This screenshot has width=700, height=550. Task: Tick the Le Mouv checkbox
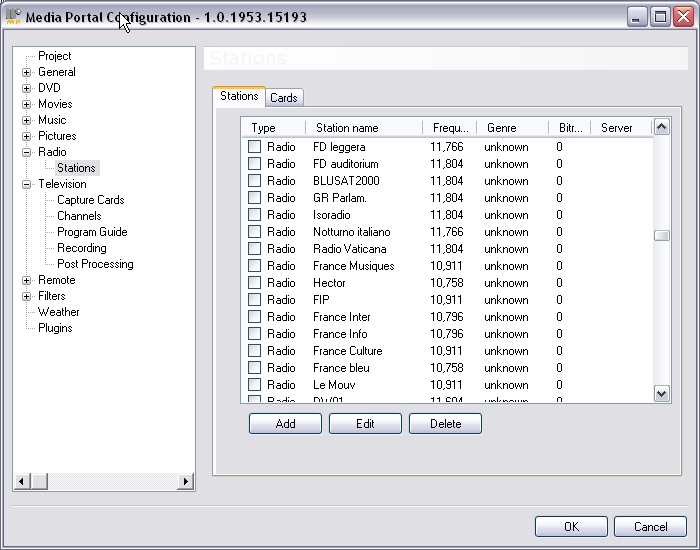[x=254, y=384]
